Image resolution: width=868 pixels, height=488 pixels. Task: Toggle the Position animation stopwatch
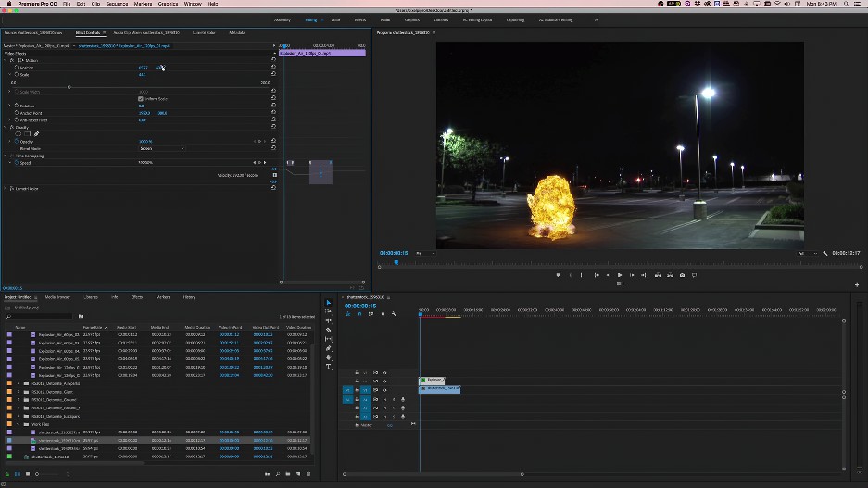pyautogui.click(x=17, y=68)
